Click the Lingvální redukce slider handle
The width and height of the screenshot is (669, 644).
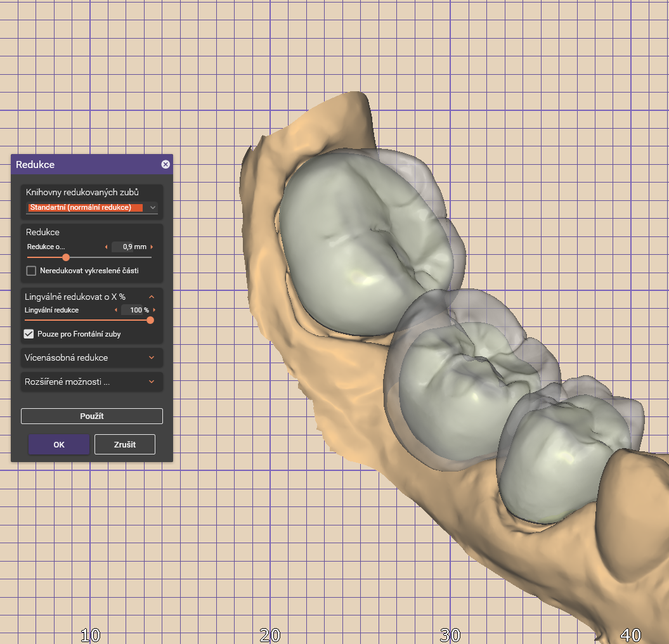click(150, 320)
